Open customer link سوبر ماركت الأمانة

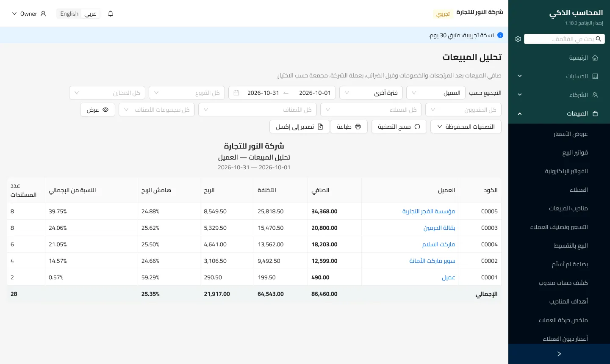tap(432, 261)
